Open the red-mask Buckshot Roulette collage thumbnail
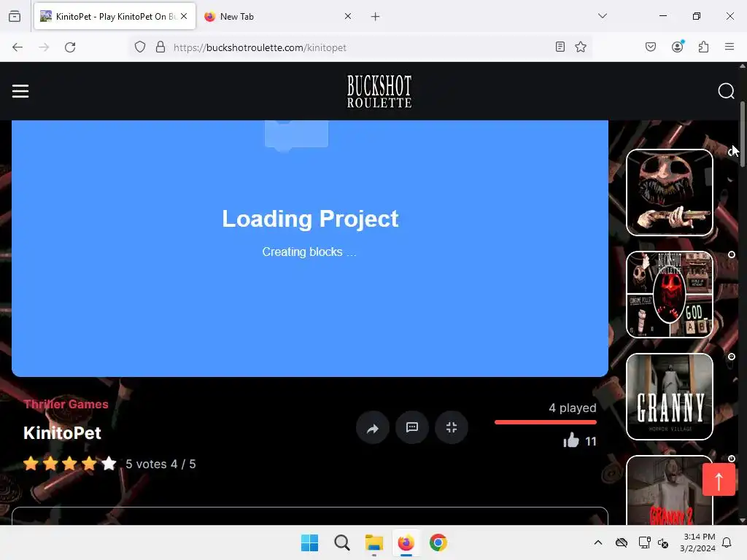This screenshot has height=560, width=747. coord(670,295)
